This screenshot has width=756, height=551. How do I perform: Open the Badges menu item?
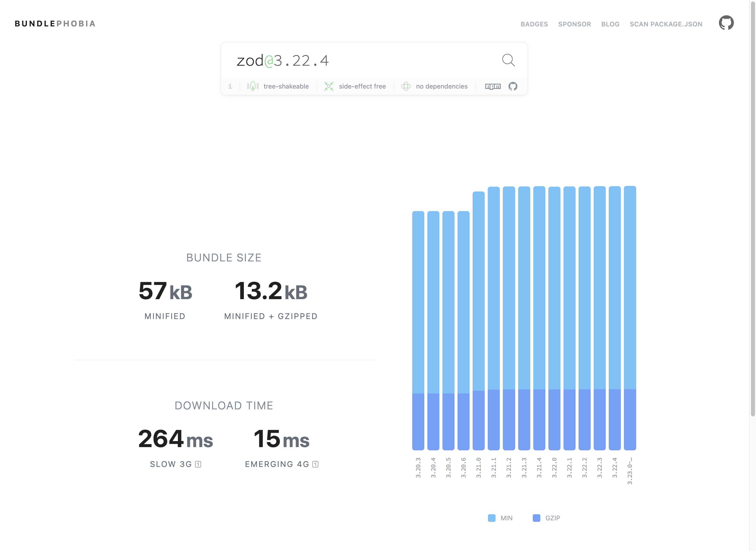(534, 24)
